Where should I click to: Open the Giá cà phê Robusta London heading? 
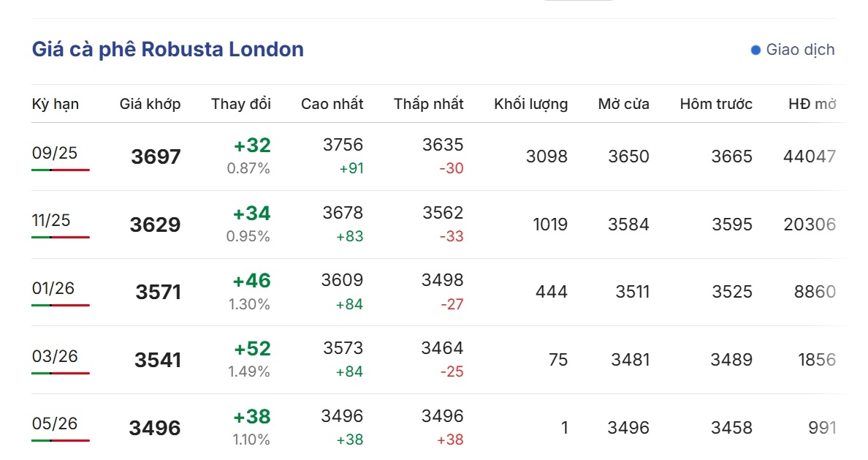click(168, 49)
